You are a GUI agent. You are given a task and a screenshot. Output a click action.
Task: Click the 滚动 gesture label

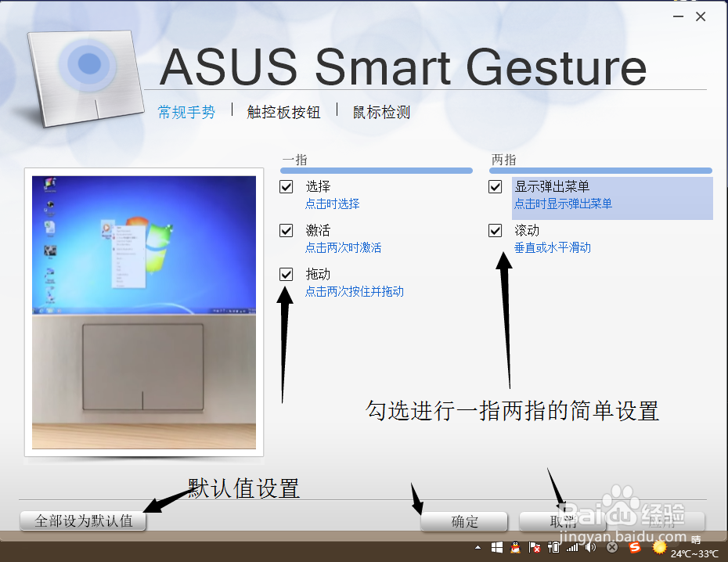point(527,230)
